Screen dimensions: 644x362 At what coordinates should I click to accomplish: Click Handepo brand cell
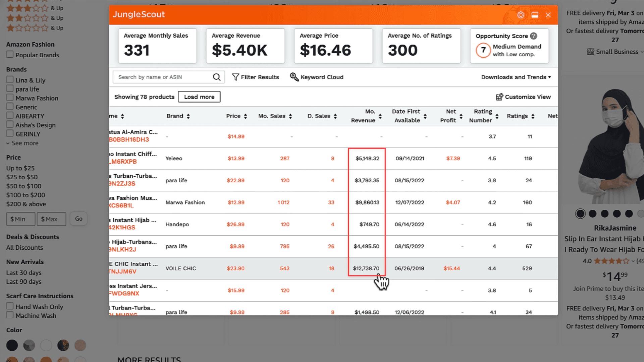[177, 224]
